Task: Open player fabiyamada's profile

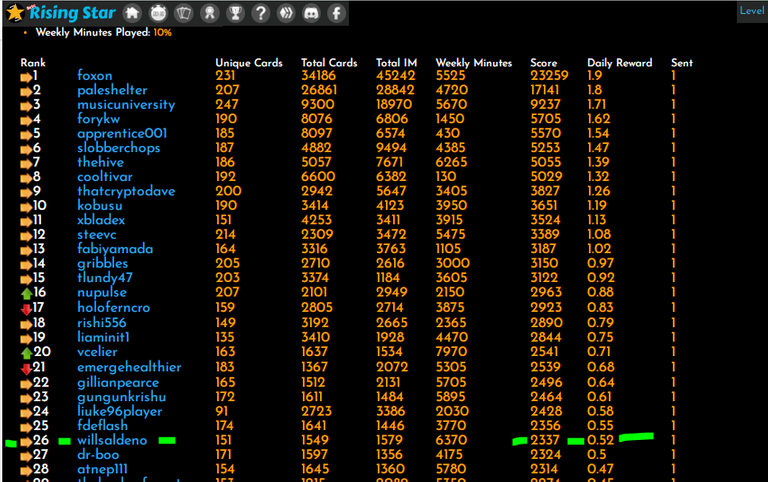Action: tap(115, 249)
